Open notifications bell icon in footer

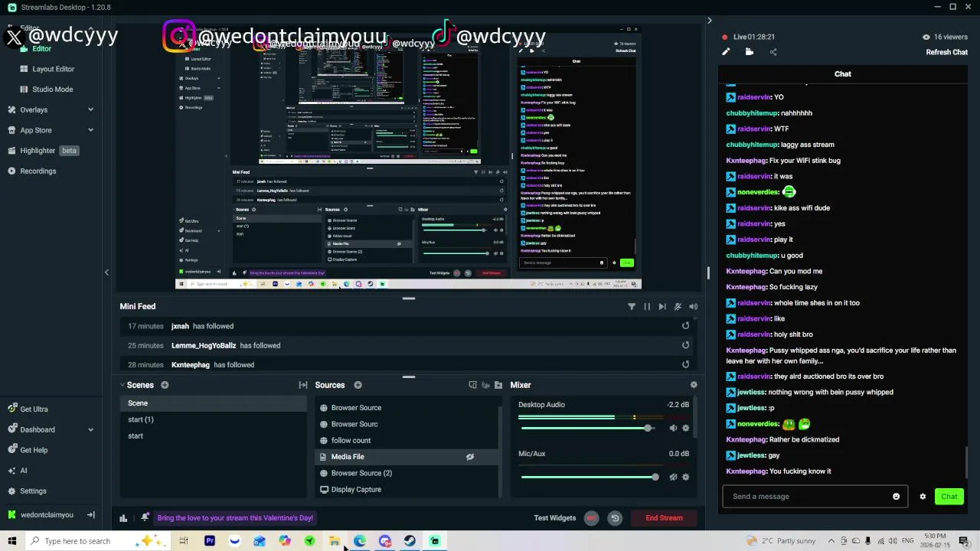coord(145,518)
